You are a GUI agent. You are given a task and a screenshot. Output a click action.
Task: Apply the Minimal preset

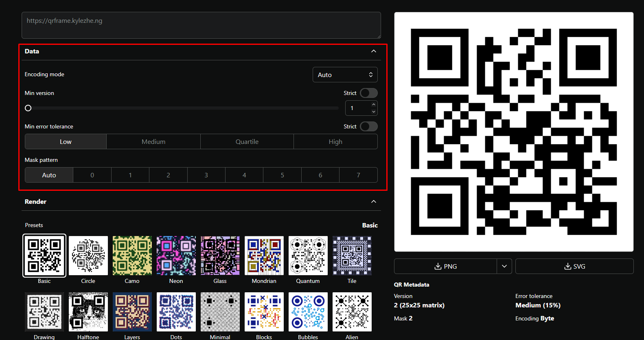click(220, 312)
